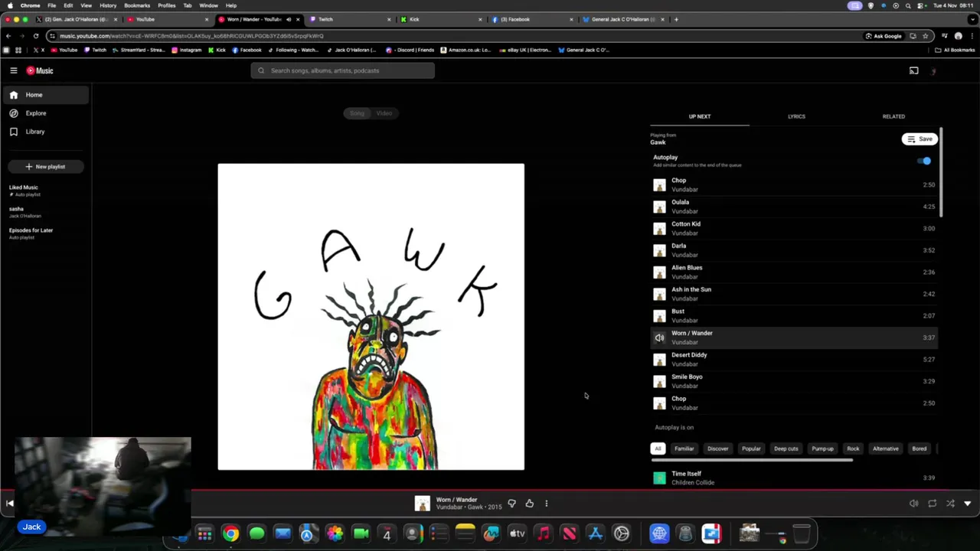Dislike the current song
Image resolution: width=980 pixels, height=551 pixels.
click(x=511, y=504)
